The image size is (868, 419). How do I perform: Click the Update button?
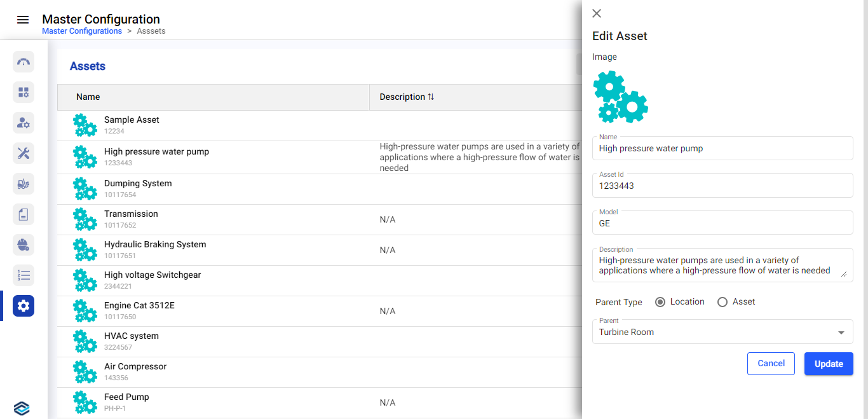[x=828, y=364]
